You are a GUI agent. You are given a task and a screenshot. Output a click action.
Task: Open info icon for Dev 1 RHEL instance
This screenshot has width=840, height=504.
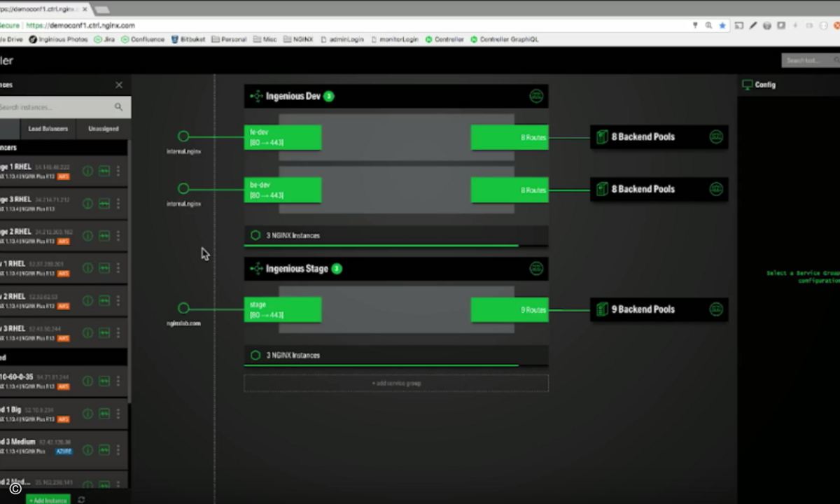click(88, 268)
